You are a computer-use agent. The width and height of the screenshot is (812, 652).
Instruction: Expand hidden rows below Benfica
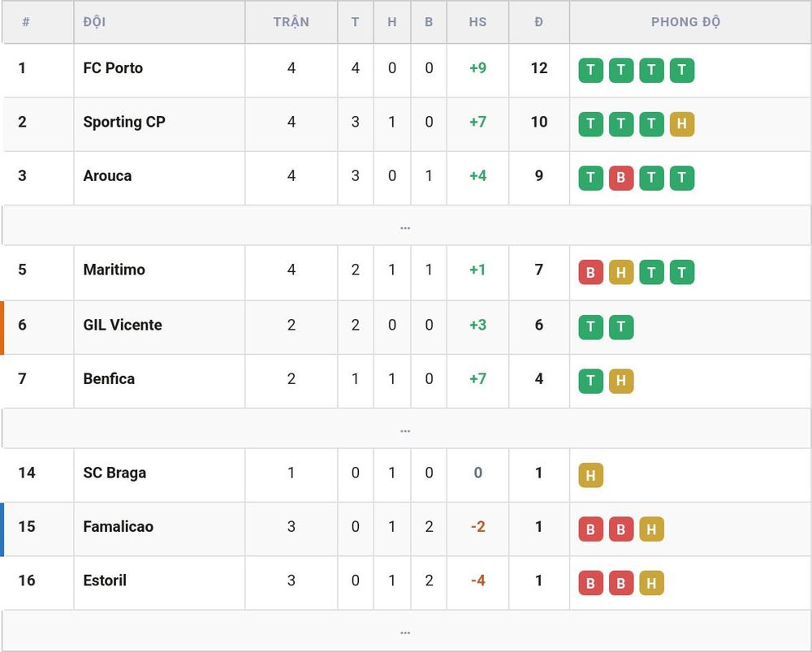[406, 428]
